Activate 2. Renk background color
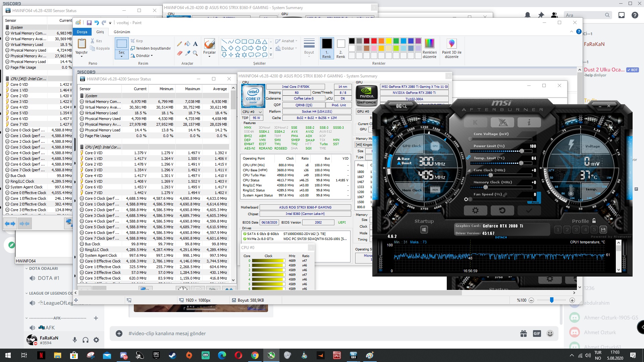This screenshot has height=362, width=644. pyautogui.click(x=341, y=48)
